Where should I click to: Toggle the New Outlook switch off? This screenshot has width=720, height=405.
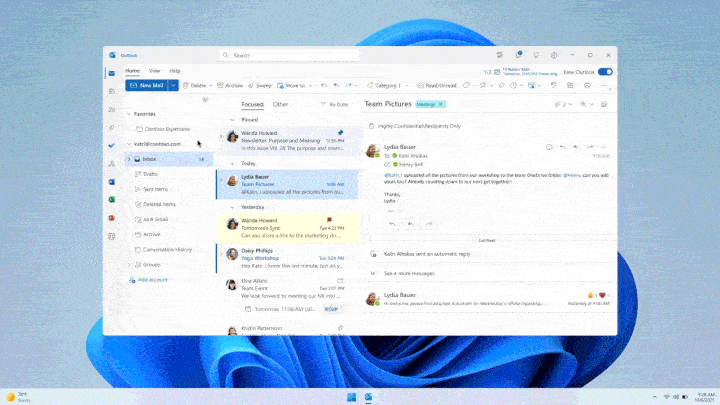pos(605,72)
